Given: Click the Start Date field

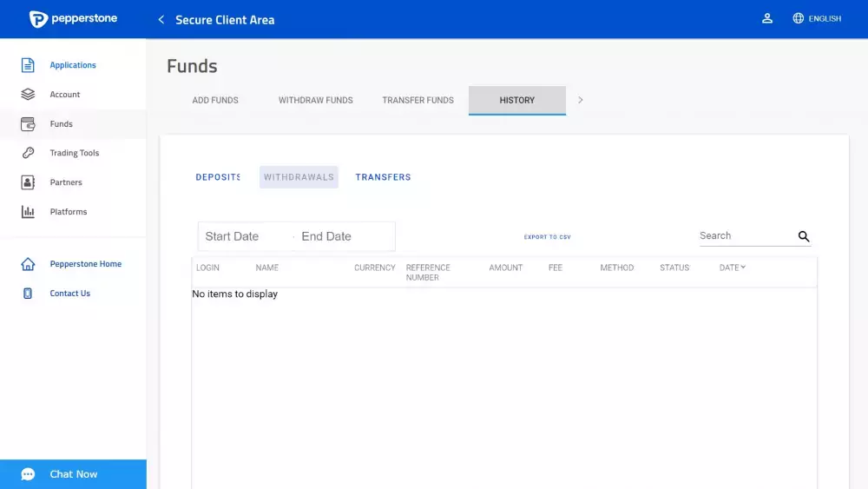Looking at the screenshot, I should pyautogui.click(x=245, y=236).
